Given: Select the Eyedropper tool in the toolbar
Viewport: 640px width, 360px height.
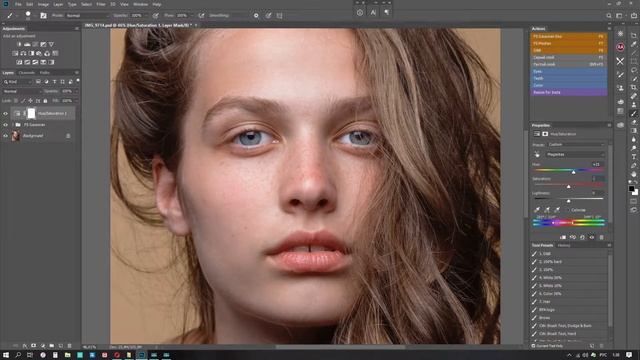Looking at the screenshot, I should (x=633, y=44).
